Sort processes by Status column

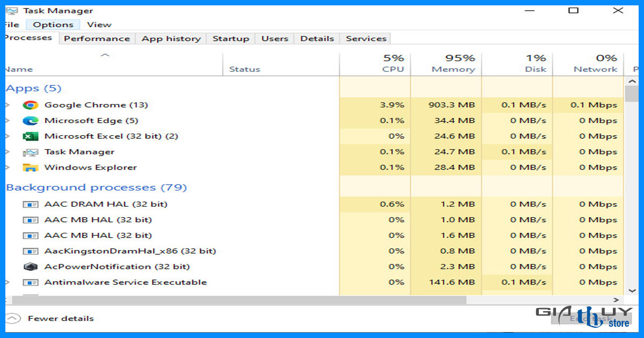(281, 64)
